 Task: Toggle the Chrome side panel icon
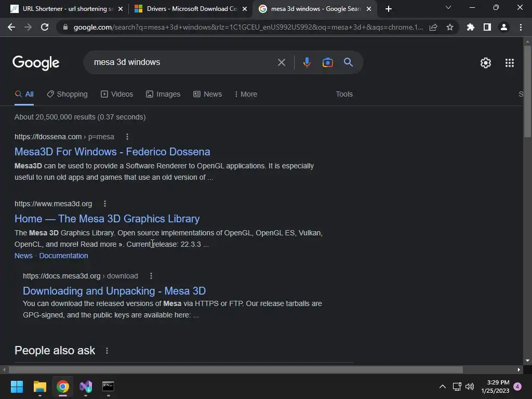click(x=487, y=27)
